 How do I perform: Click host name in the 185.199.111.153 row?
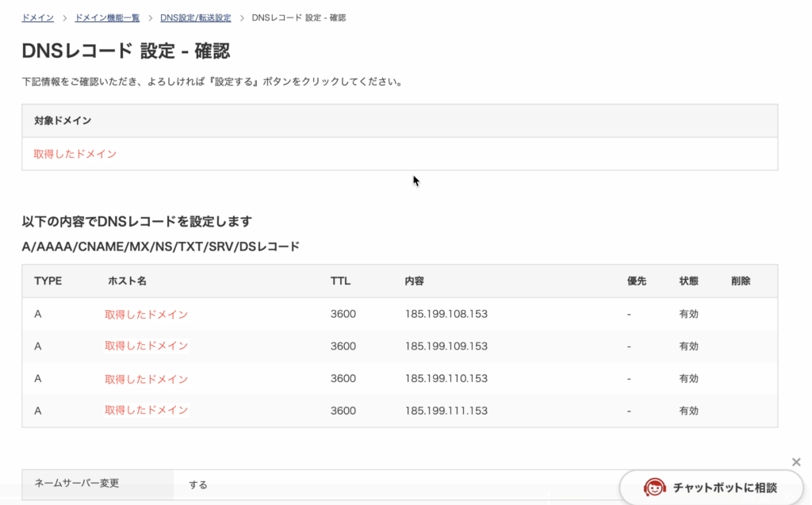coord(146,410)
